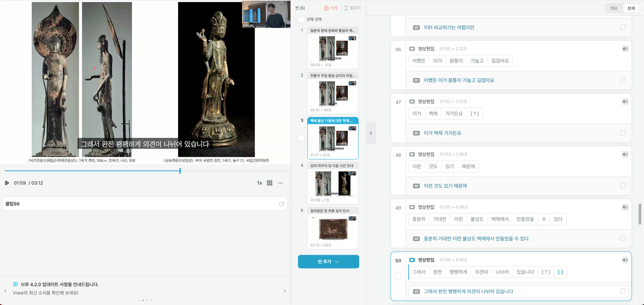The image size is (644, 305).
Task: Click the link icon on clip 50 subtitle
Action: coord(623,291)
